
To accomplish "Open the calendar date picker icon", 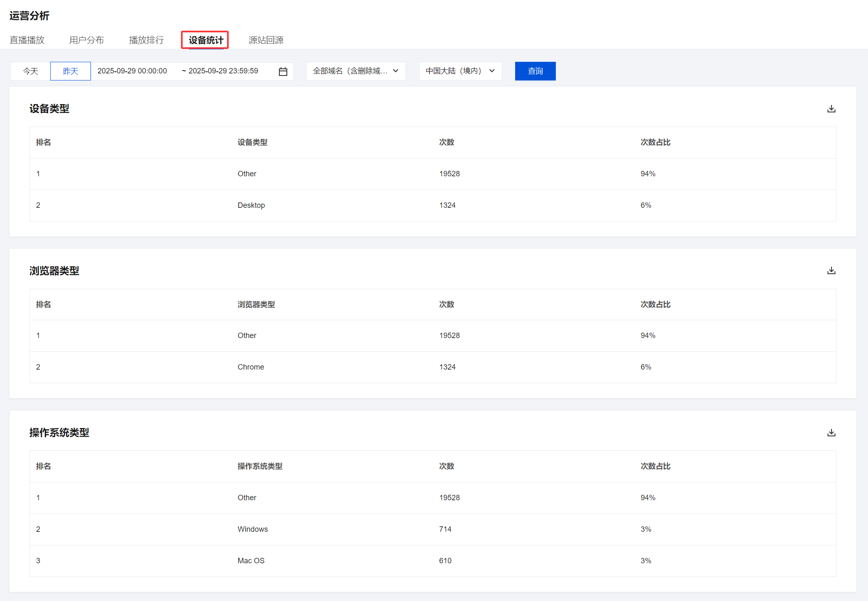I will pos(283,71).
